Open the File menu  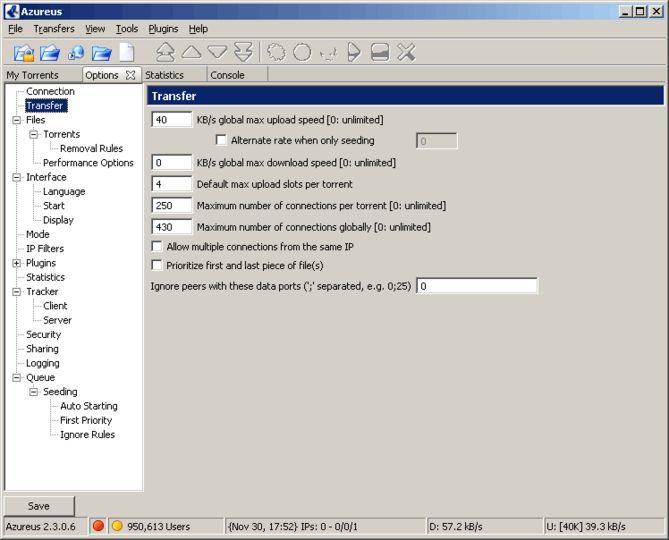click(x=15, y=29)
